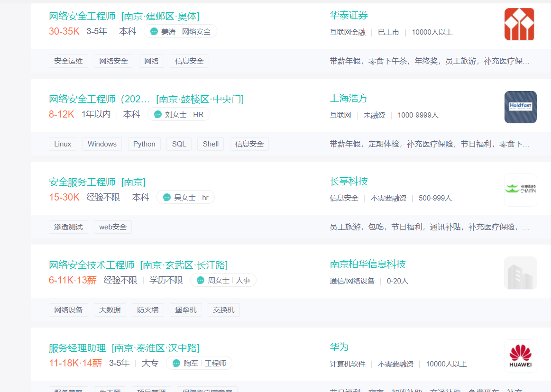
Task: Select the Shell skill tag
Action: coord(211,144)
